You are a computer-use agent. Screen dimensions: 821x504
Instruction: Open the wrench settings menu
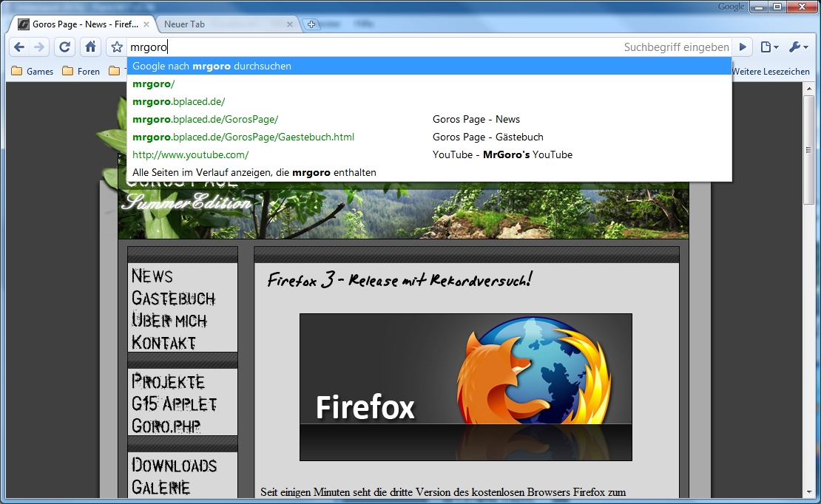click(x=799, y=47)
